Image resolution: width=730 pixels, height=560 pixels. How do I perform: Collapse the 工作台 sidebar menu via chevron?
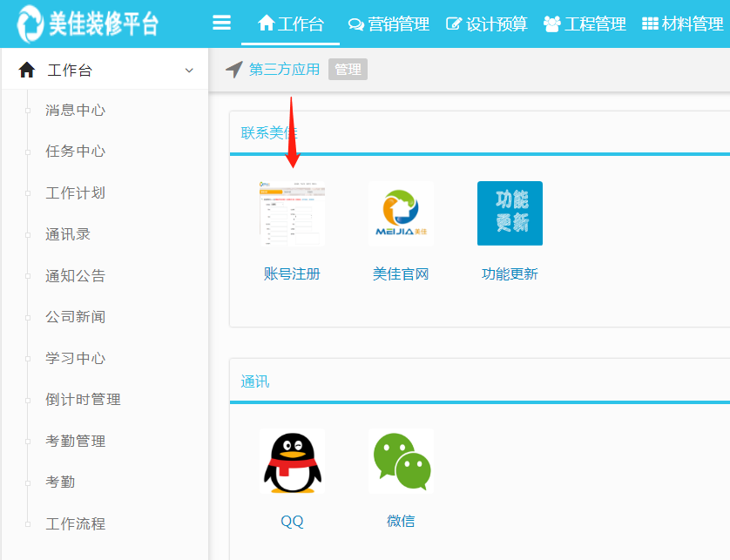click(189, 69)
